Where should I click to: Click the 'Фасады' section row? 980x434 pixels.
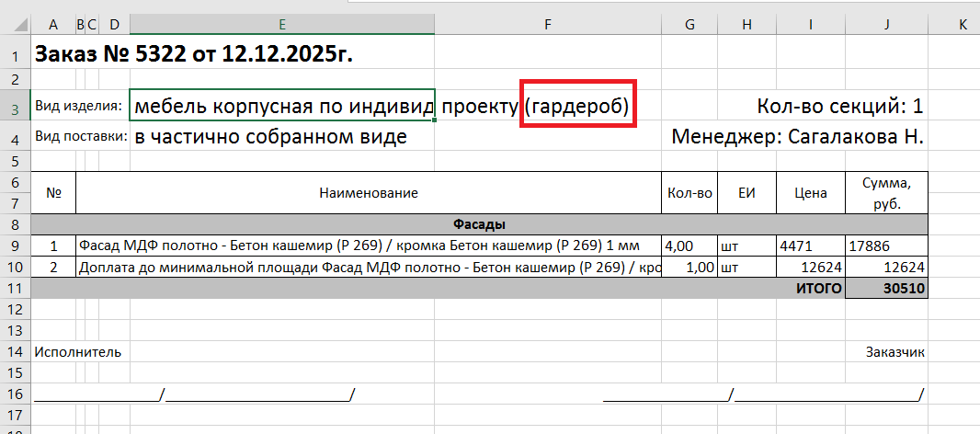point(478,224)
